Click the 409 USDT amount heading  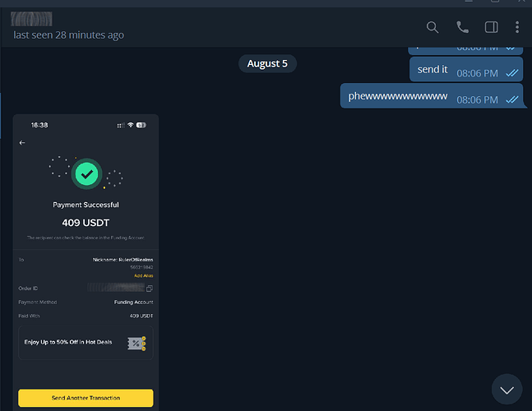86,222
